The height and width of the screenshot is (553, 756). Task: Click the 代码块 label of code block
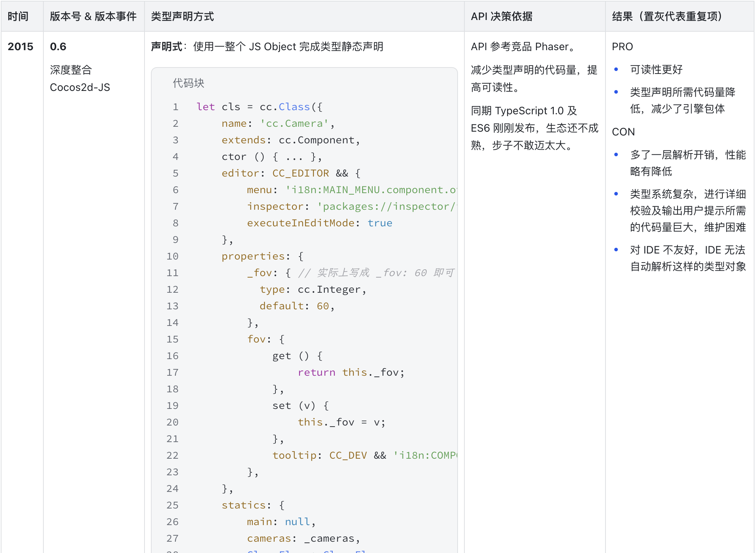188,83
